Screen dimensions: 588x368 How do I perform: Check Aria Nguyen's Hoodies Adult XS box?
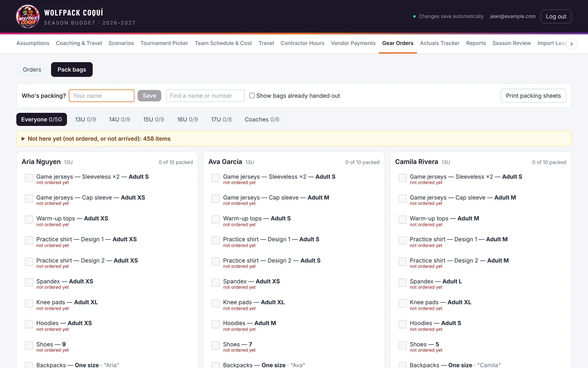click(29, 324)
